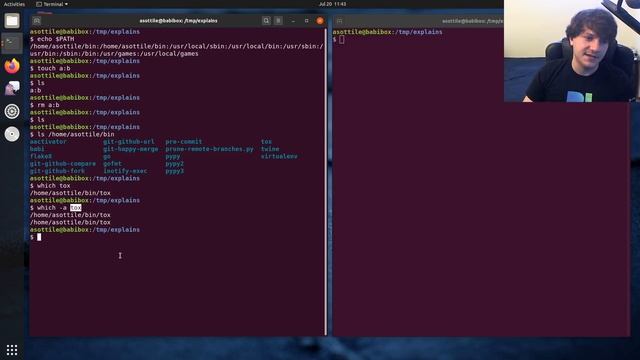Launch Firefox from the dock
The image size is (640, 360).
[12, 66]
